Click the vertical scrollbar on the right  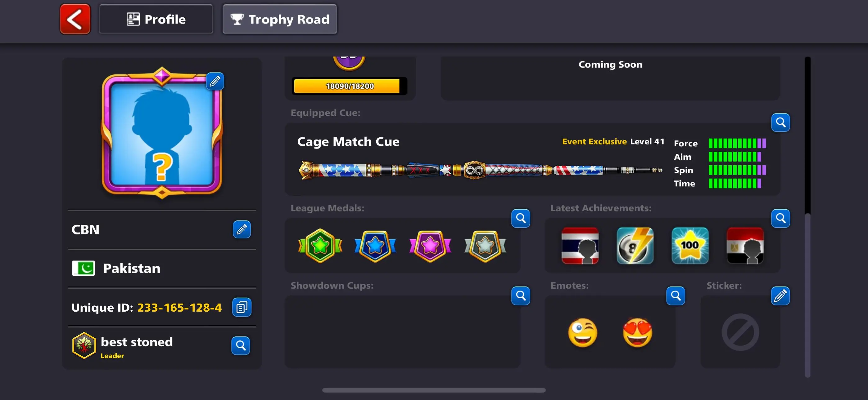point(807,217)
